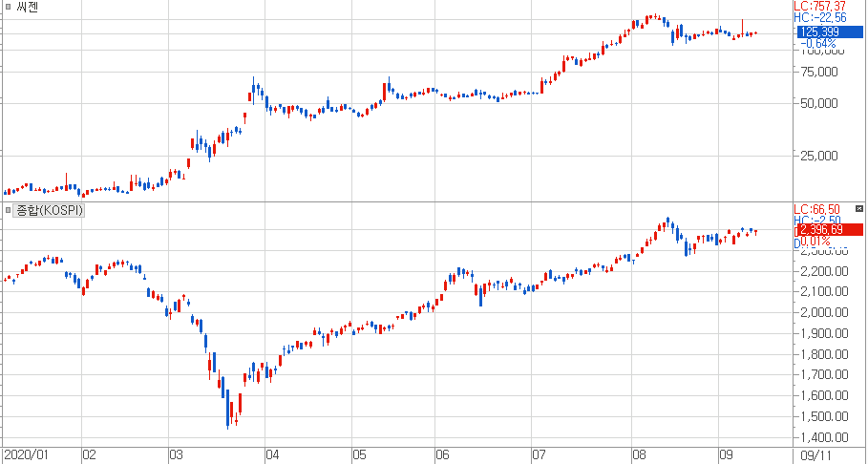Close the KOSPI chart panel
Screen dimensions: 868x464
pyautogui.click(x=858, y=209)
